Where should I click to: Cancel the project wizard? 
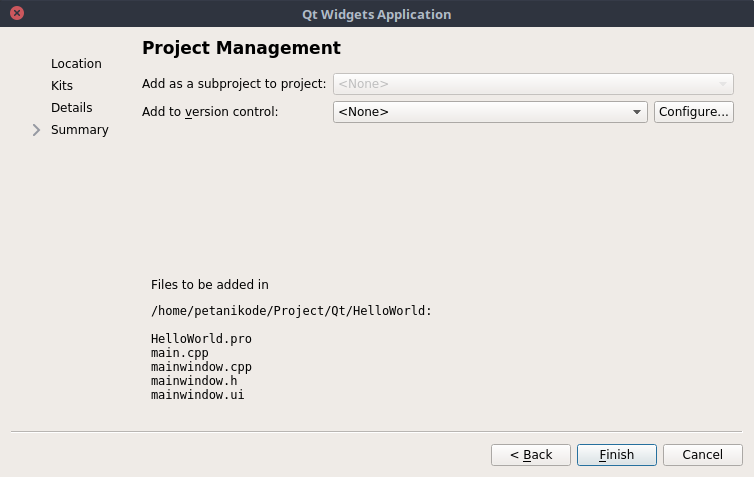[702, 455]
